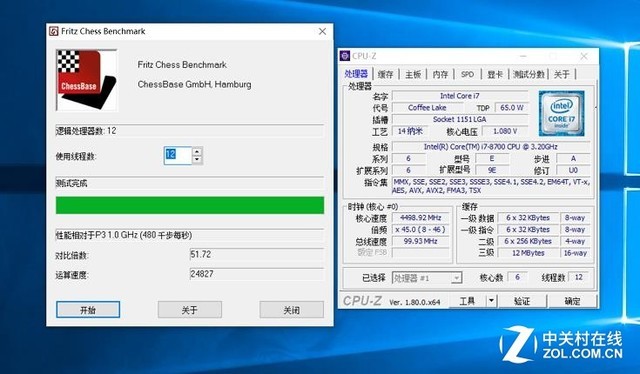Open the 测试分数 tab
Viewport: 640px width, 374px height.
pyautogui.click(x=529, y=74)
